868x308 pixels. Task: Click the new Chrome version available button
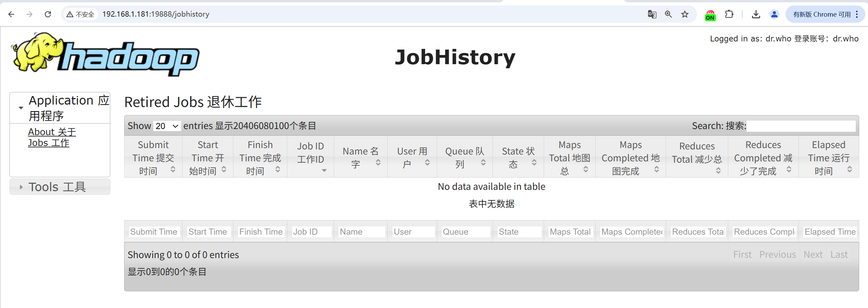pos(825,14)
